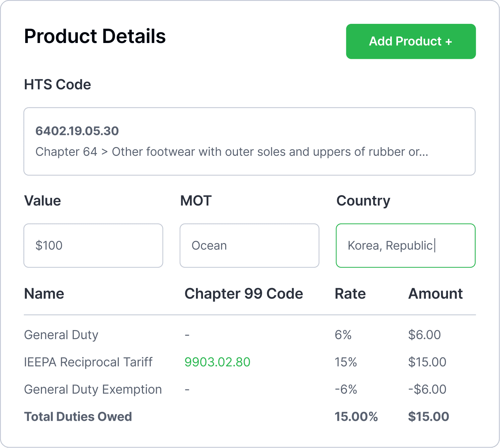Select the General Duty row name

pos(61,335)
